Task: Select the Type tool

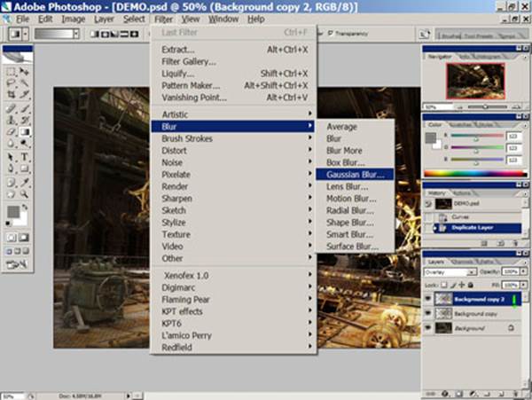Action: (x=24, y=157)
